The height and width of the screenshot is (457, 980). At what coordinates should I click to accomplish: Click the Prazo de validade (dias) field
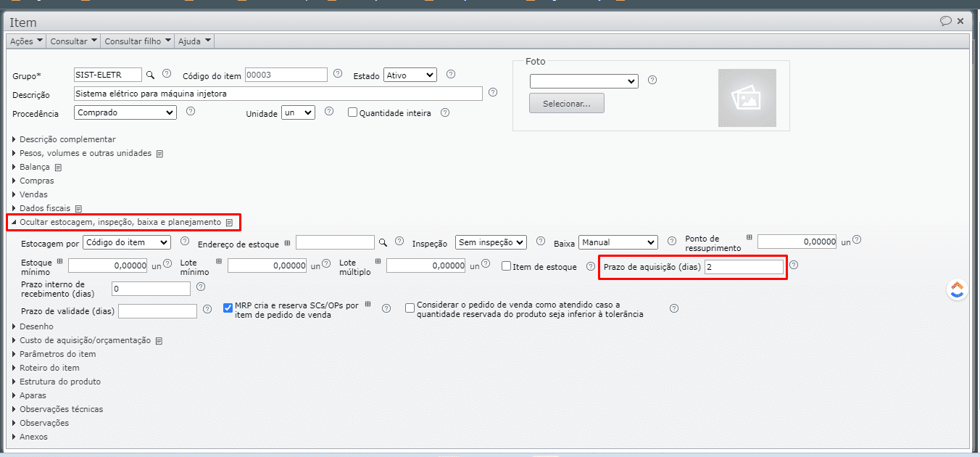[x=157, y=311]
